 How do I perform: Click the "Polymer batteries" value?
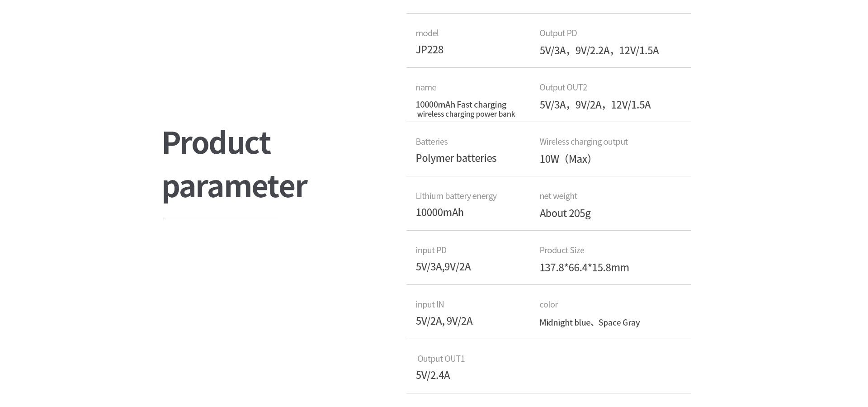pyautogui.click(x=456, y=158)
